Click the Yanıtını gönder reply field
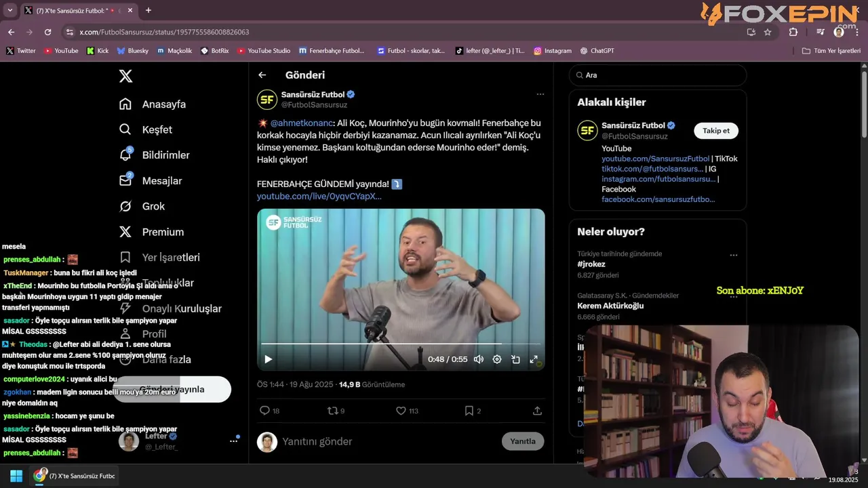868x488 pixels. (x=387, y=442)
